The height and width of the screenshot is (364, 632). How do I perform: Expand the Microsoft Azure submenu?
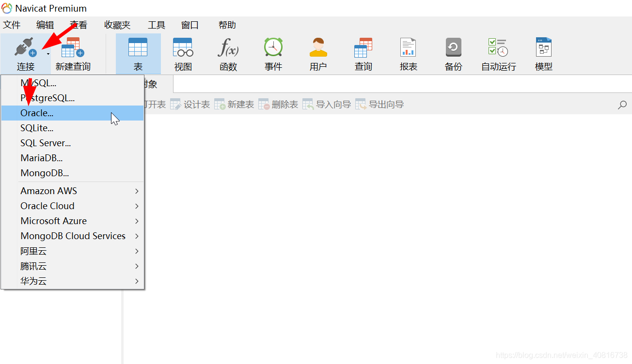click(72, 221)
